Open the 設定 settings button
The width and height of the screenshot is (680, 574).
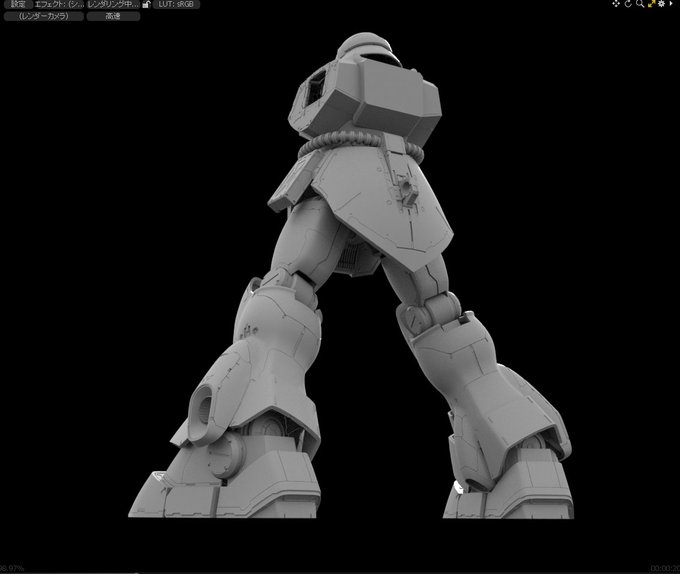(18, 4)
